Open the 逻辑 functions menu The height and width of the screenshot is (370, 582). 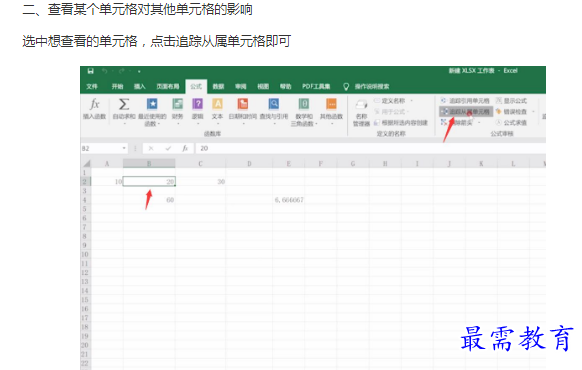pyautogui.click(x=197, y=111)
